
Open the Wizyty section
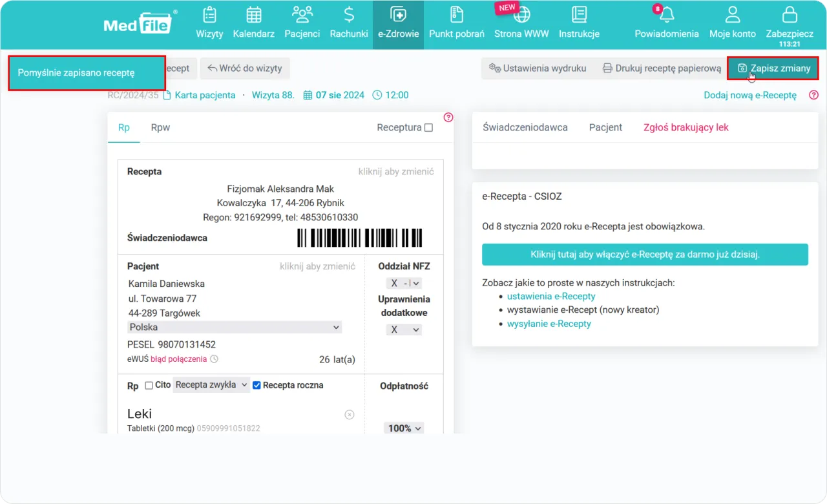click(209, 23)
